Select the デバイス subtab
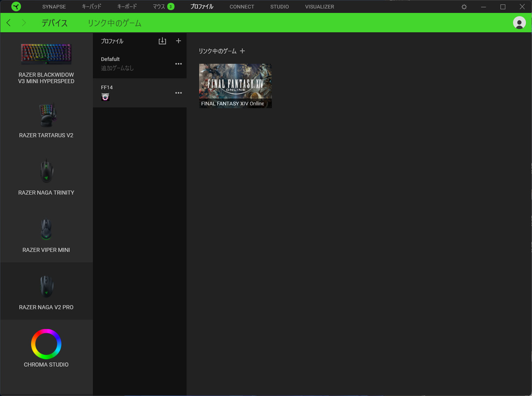Screen dimensions: 532x396 [x=55, y=23]
